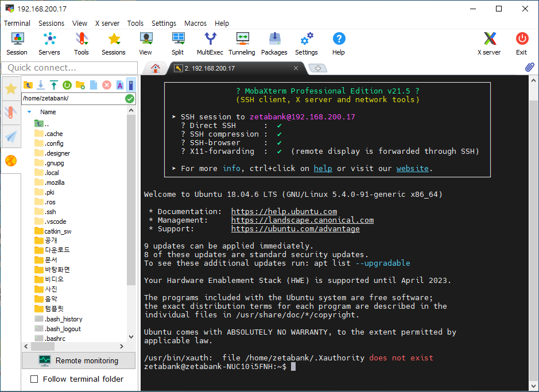The image size is (539, 392).
Task: Select the .ros folder
Action: (x=45, y=202)
